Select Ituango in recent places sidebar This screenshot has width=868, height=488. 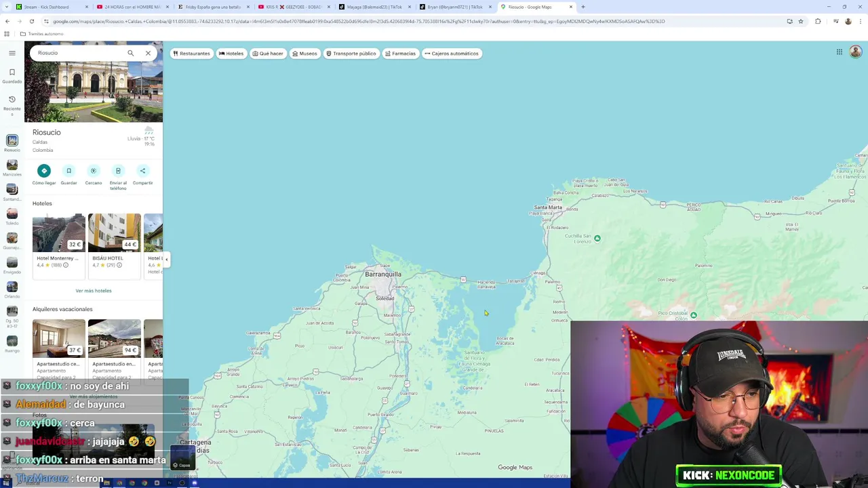point(12,343)
